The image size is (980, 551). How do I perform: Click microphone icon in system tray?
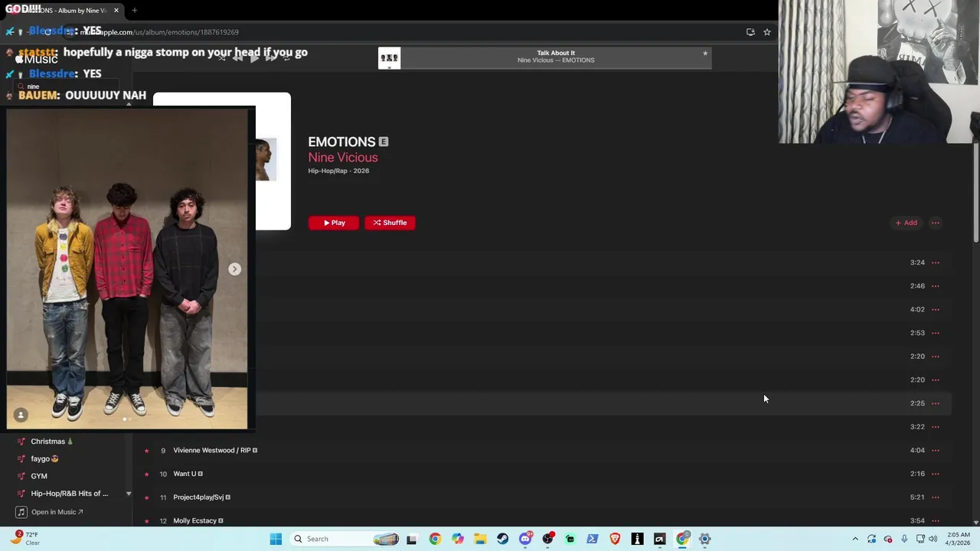[904, 539]
